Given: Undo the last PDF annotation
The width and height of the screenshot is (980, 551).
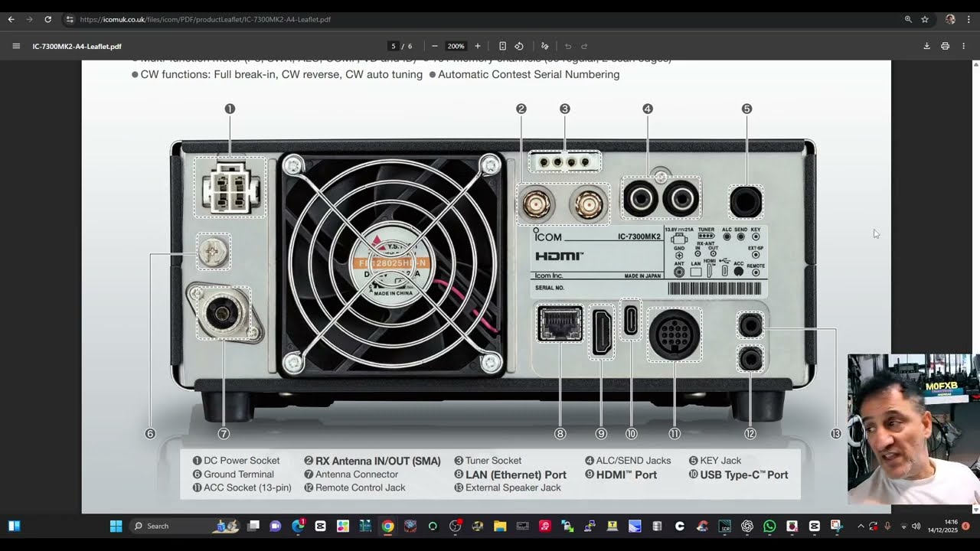Looking at the screenshot, I should pos(567,46).
